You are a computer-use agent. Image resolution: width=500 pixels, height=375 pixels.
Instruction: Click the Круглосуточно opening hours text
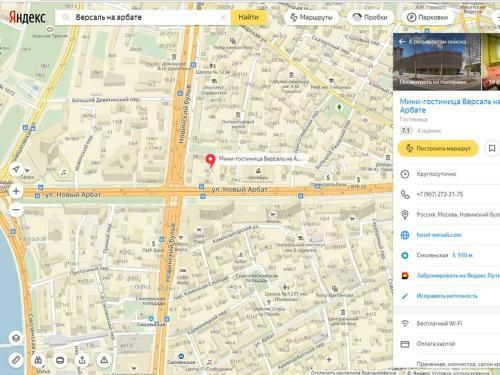[436, 174]
